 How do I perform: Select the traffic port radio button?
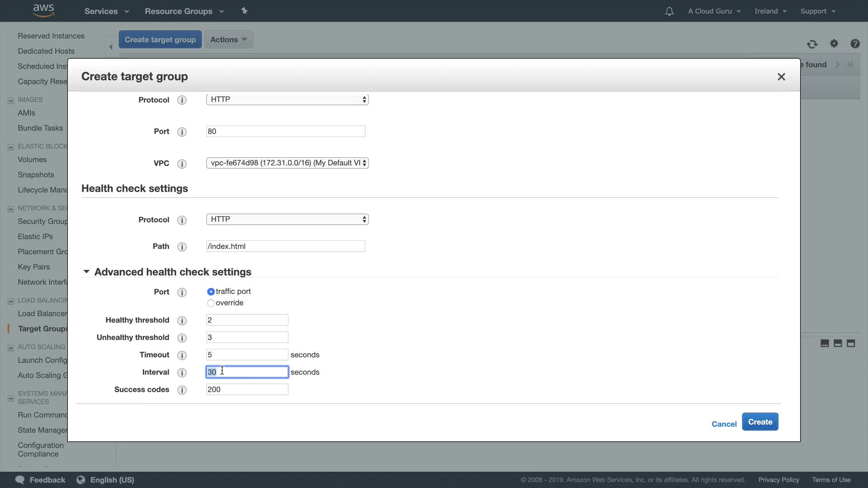point(211,292)
